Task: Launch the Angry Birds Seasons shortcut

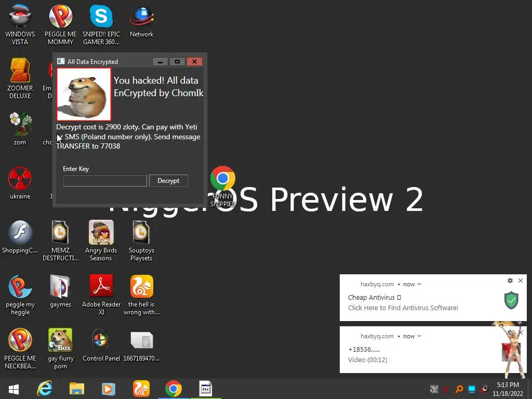Action: (x=101, y=241)
